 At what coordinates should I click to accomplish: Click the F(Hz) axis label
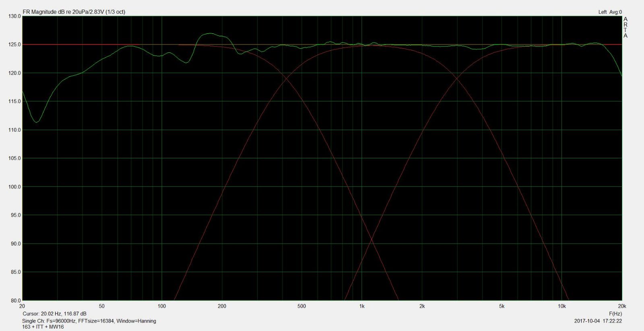pos(615,314)
